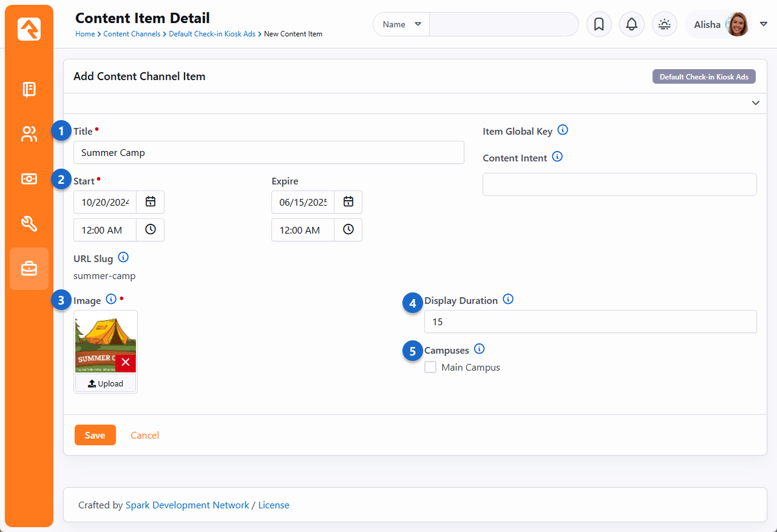Show the Display Duration info tooltip

(x=508, y=299)
